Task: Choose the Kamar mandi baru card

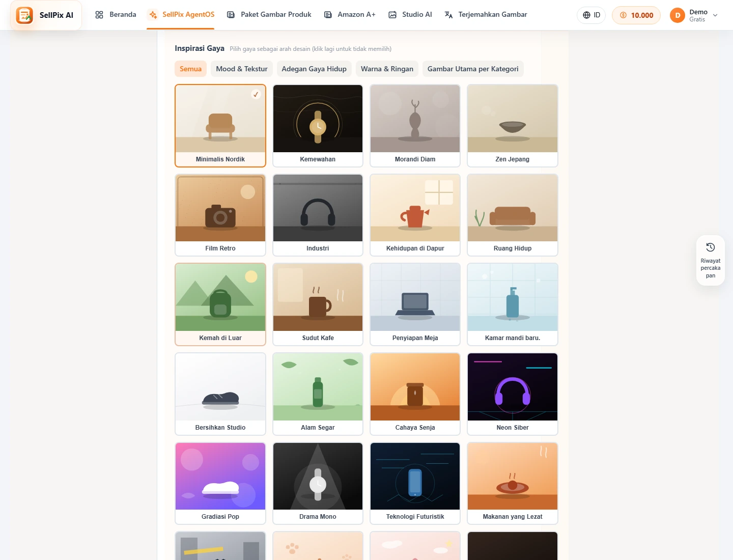Action: click(x=513, y=304)
